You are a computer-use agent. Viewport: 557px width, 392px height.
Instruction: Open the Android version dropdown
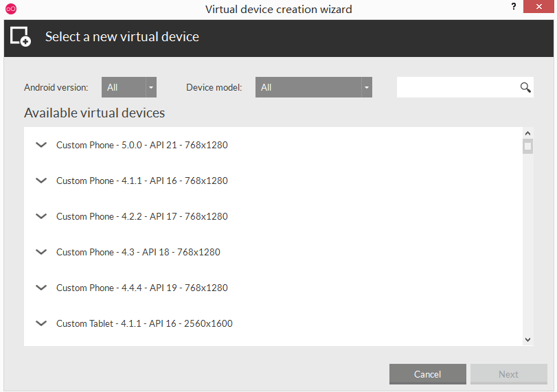[x=129, y=87]
